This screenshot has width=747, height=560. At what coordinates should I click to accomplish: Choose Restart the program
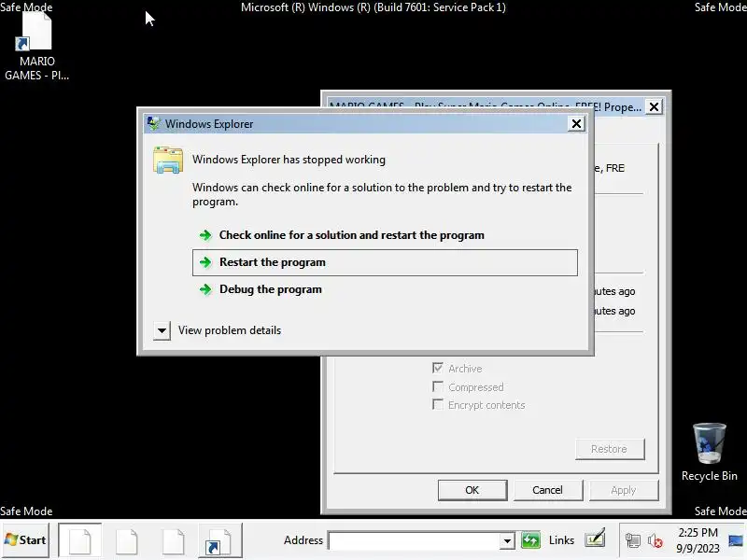pyautogui.click(x=385, y=262)
